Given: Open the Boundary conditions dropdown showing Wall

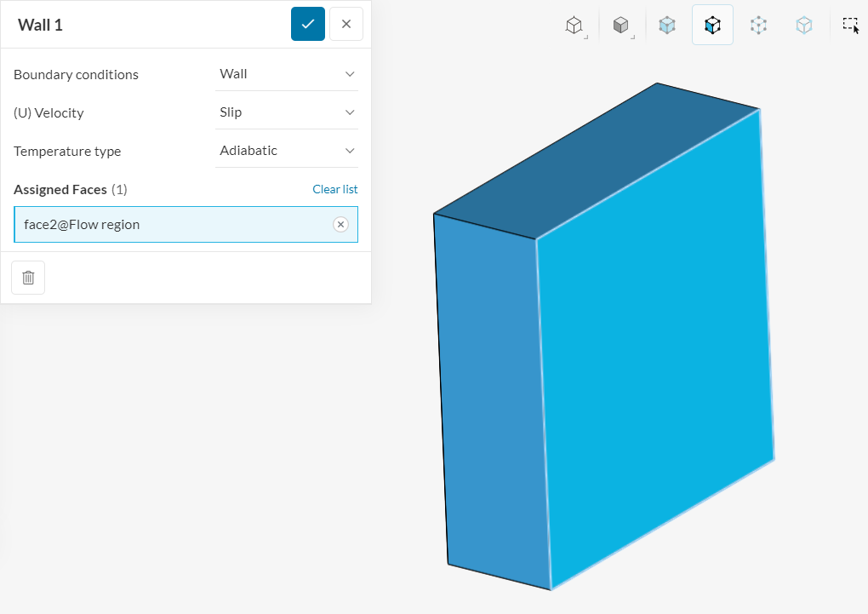Looking at the screenshot, I should coord(287,74).
